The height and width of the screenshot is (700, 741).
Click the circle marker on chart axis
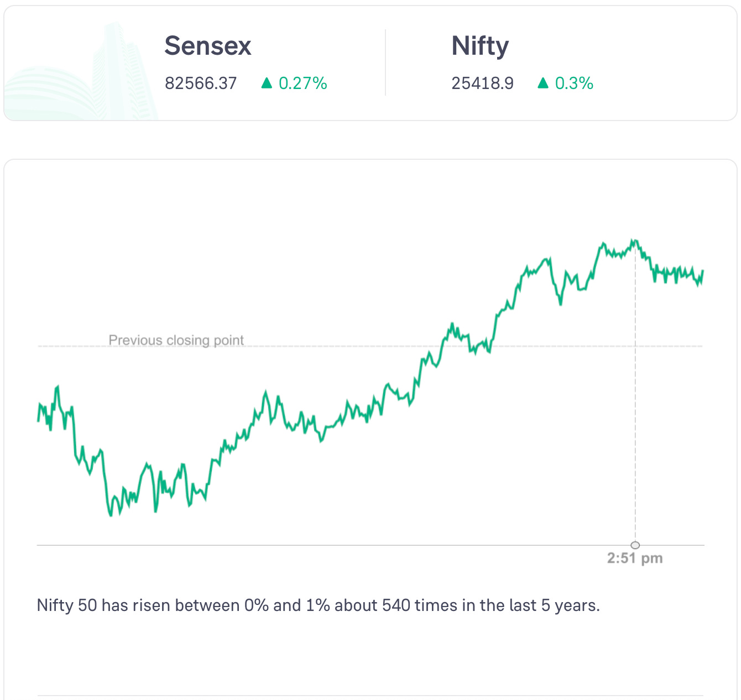pyautogui.click(x=635, y=545)
